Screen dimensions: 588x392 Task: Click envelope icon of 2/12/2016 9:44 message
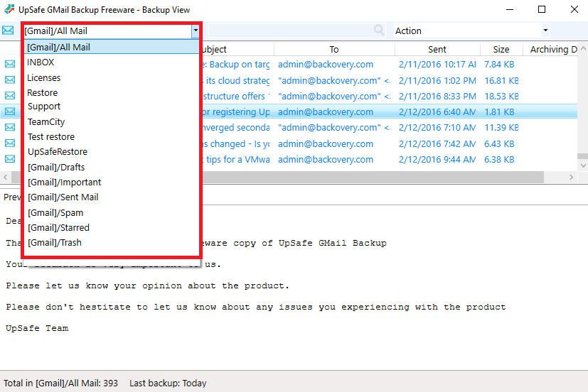pos(10,159)
